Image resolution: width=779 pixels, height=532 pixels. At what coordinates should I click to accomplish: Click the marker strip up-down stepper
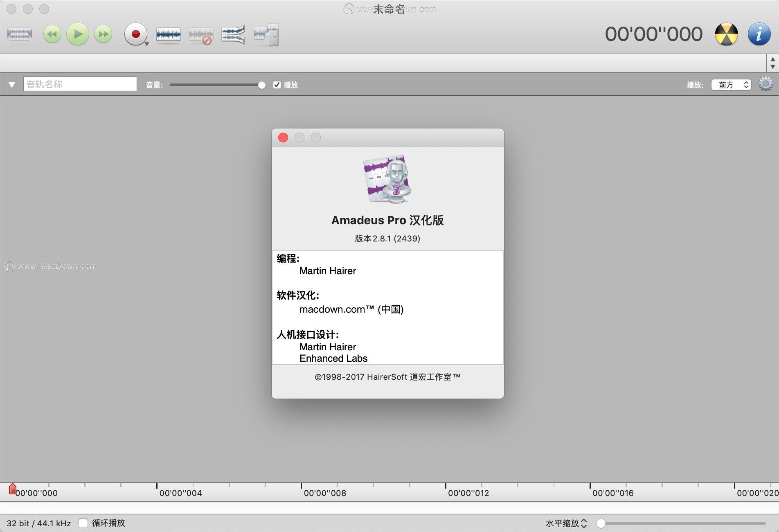pos(772,63)
